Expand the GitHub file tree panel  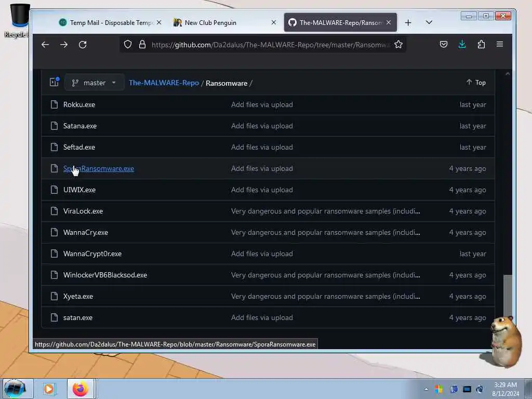[x=54, y=82]
